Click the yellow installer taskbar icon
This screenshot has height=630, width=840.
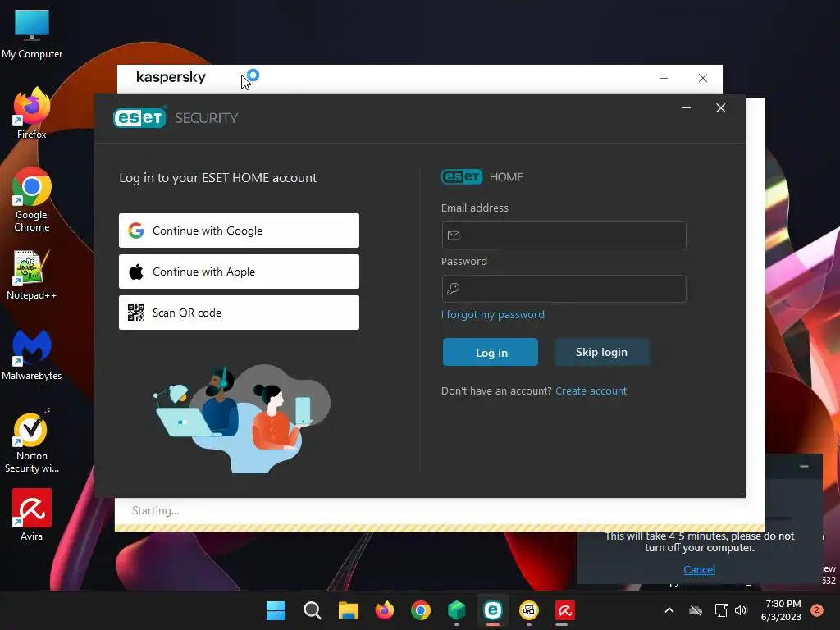pyautogui.click(x=529, y=610)
